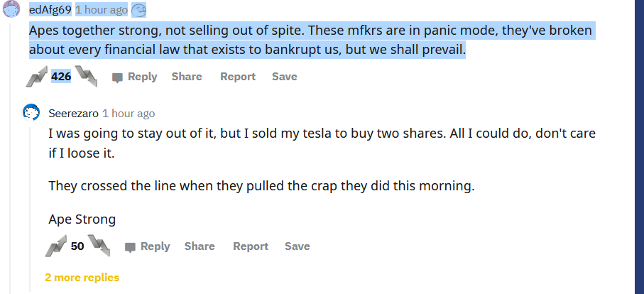
Task: Share Seerezaro's reply
Action: coord(200,246)
